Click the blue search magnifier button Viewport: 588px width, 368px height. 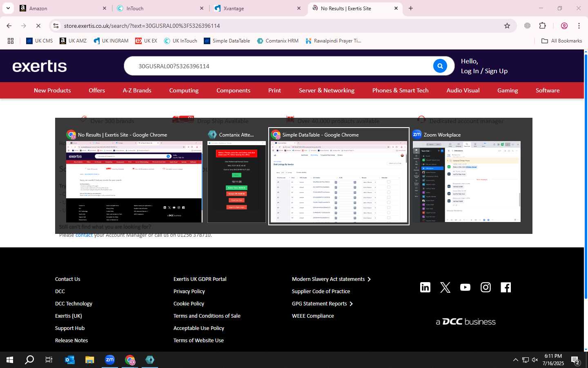[x=440, y=66]
